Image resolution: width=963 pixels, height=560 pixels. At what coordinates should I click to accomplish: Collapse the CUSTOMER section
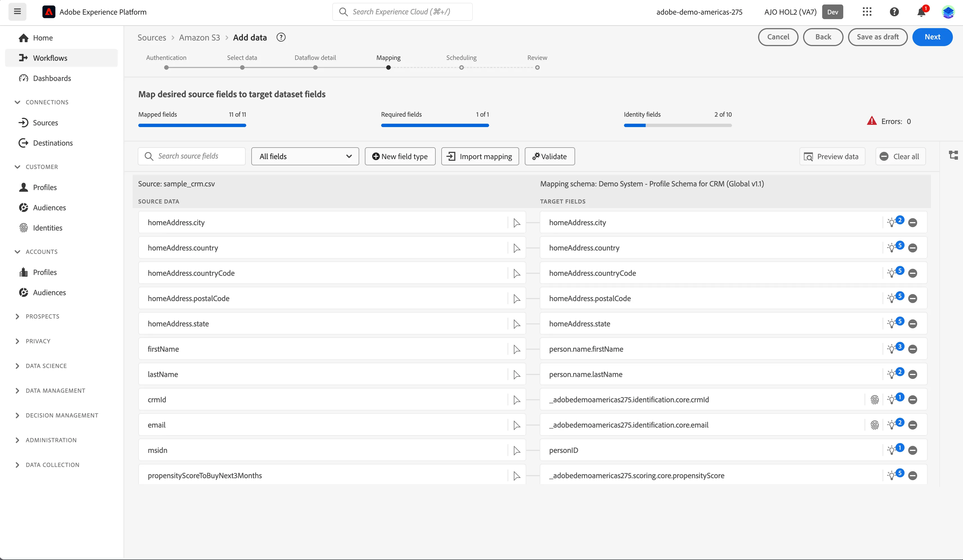(17, 167)
